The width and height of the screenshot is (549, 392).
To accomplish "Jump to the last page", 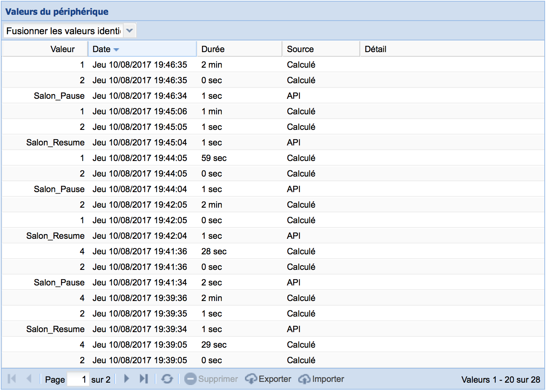I will 144,378.
